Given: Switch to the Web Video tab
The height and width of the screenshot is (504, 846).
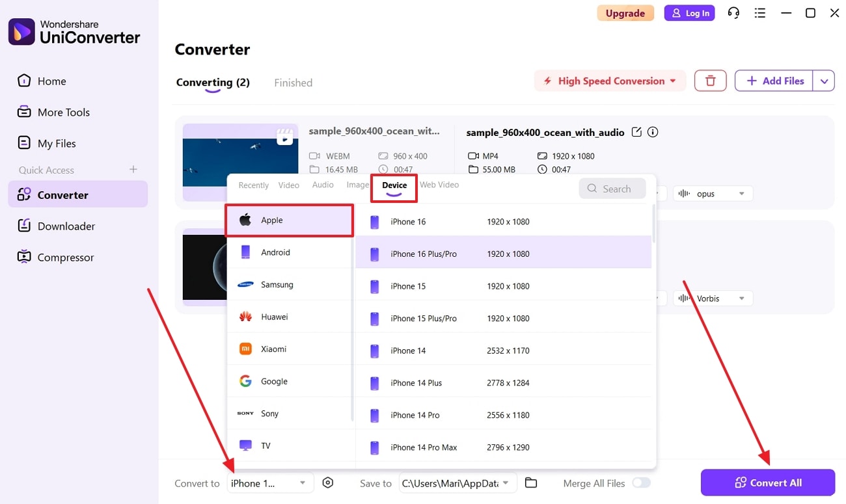Looking at the screenshot, I should (x=439, y=185).
